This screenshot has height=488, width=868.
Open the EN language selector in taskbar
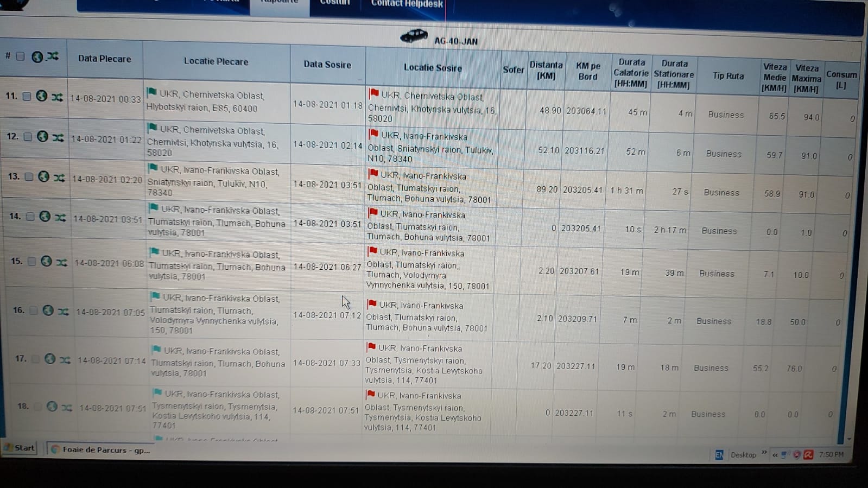tap(719, 455)
